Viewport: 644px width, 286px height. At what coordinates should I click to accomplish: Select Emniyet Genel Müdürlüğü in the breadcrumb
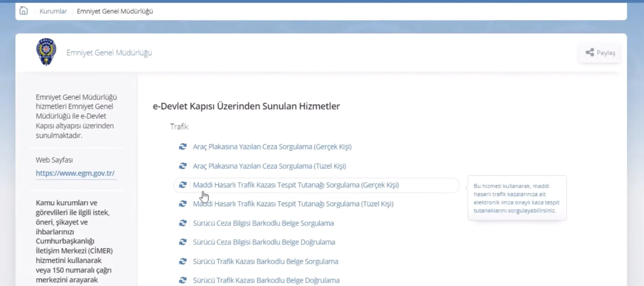[115, 11]
